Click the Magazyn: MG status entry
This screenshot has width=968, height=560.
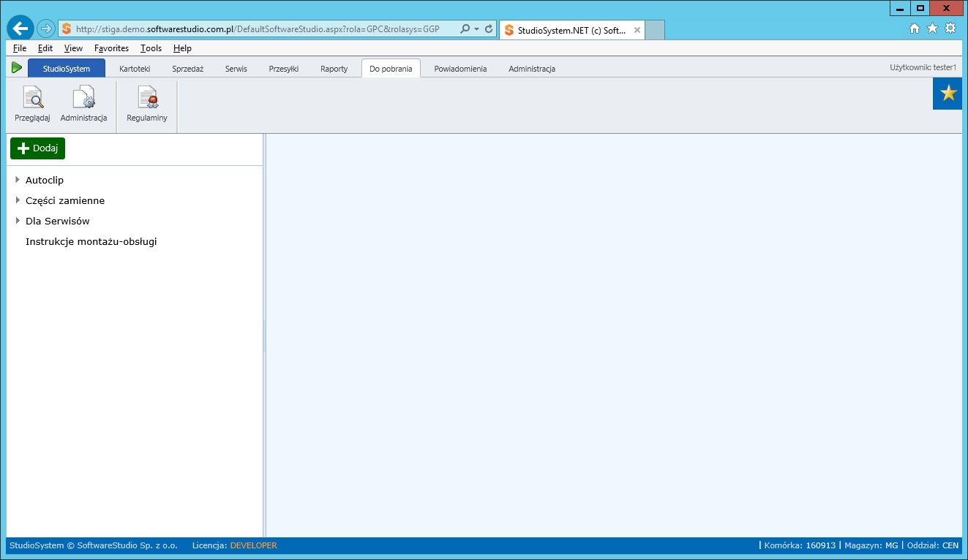(x=871, y=545)
